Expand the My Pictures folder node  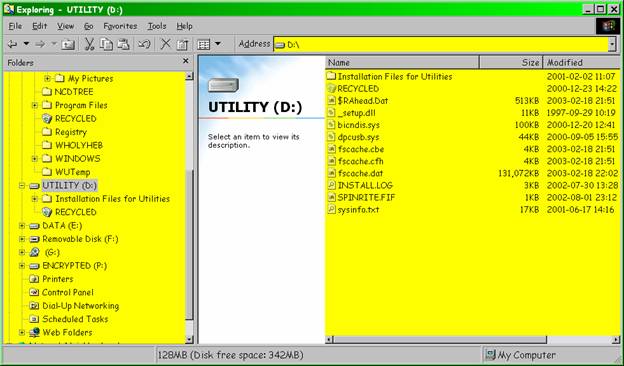click(47, 78)
